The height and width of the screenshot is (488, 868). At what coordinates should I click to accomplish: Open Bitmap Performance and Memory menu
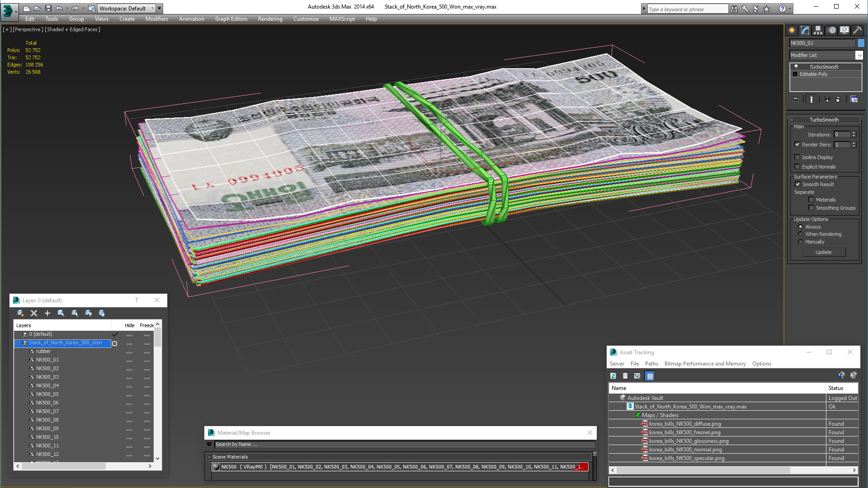(x=705, y=364)
